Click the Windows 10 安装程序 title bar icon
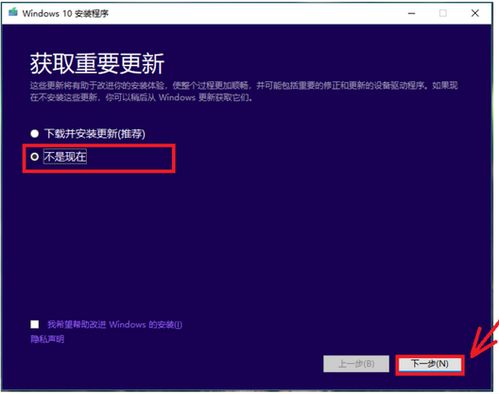The width and height of the screenshot is (499, 394). [x=13, y=13]
